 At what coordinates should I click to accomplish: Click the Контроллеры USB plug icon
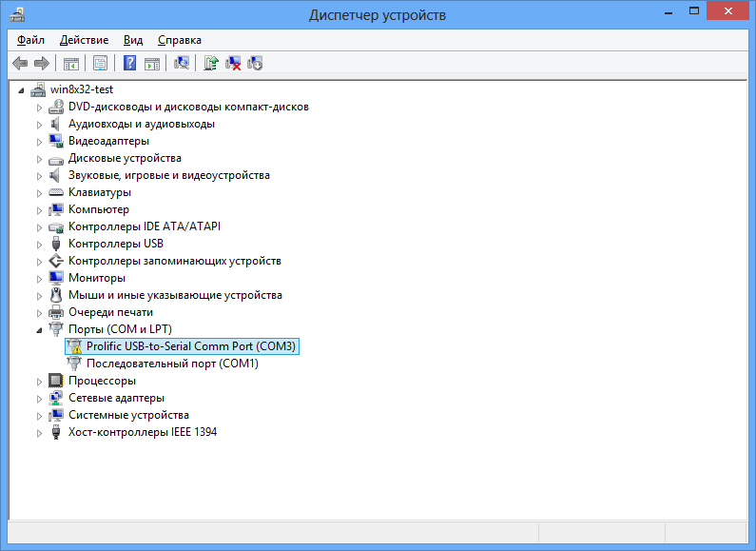pos(56,244)
